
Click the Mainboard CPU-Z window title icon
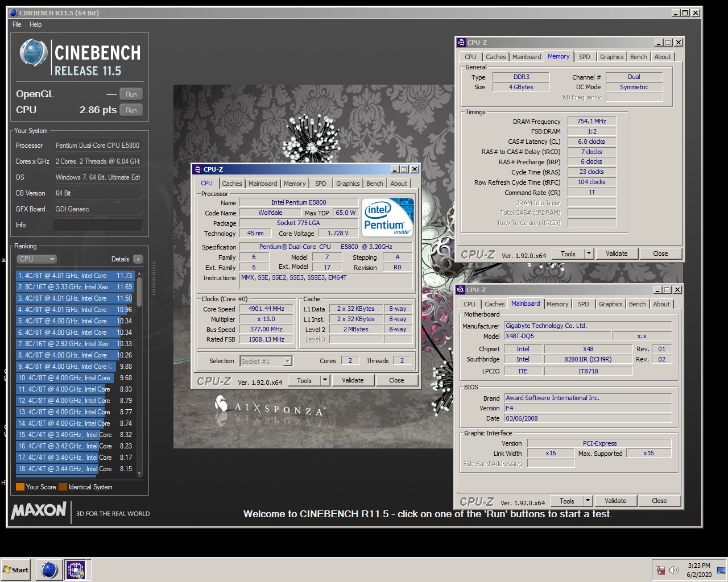coord(461,290)
